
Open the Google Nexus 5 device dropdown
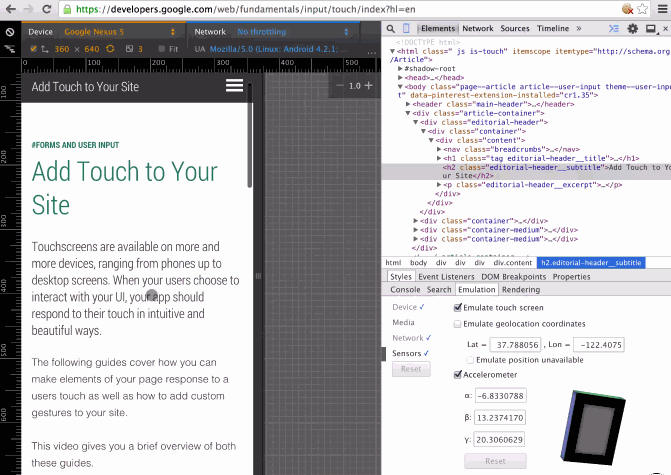tap(97, 32)
